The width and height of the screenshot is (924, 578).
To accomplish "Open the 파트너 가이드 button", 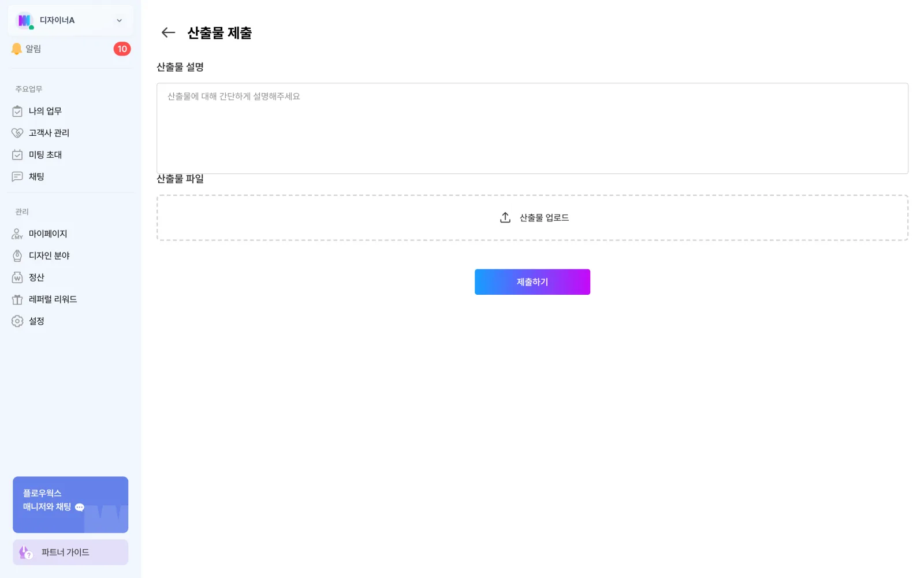I will click(70, 553).
